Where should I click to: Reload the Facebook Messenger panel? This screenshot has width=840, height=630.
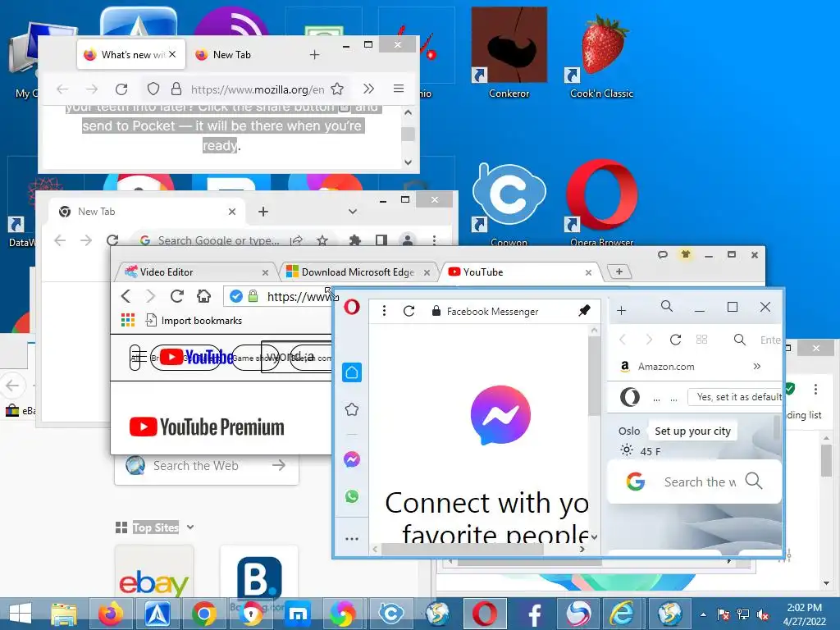409,311
